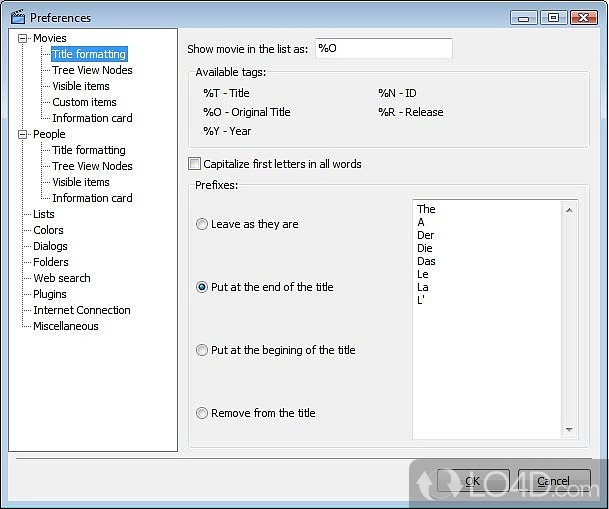Collapse the Movies tree node

pos(23,38)
